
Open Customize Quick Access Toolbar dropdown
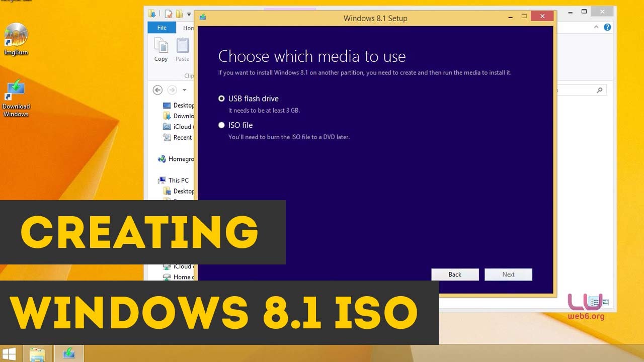[x=189, y=14]
